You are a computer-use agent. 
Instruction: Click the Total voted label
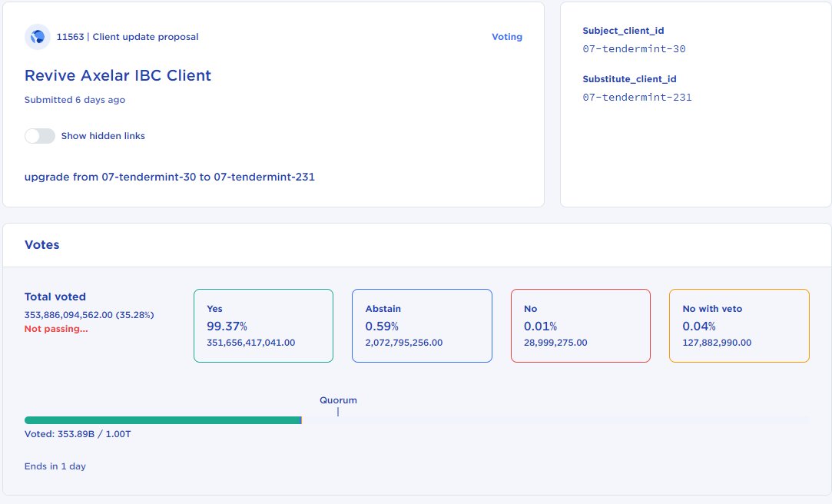tap(55, 297)
